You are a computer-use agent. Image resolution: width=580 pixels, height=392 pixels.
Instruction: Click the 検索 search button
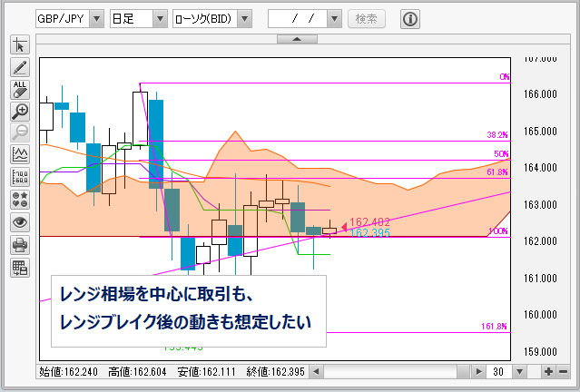pos(366,18)
